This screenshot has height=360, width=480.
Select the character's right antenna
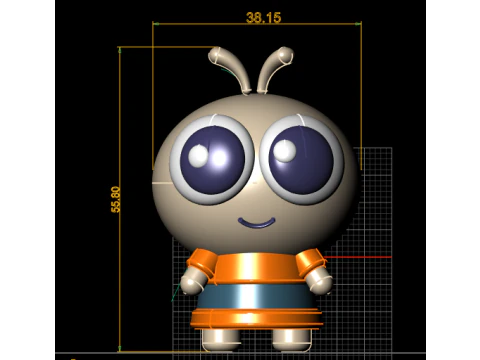click(x=275, y=69)
